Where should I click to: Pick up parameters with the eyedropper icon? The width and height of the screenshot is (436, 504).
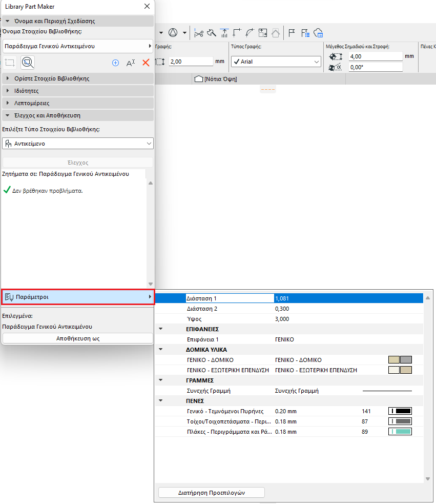212,33
